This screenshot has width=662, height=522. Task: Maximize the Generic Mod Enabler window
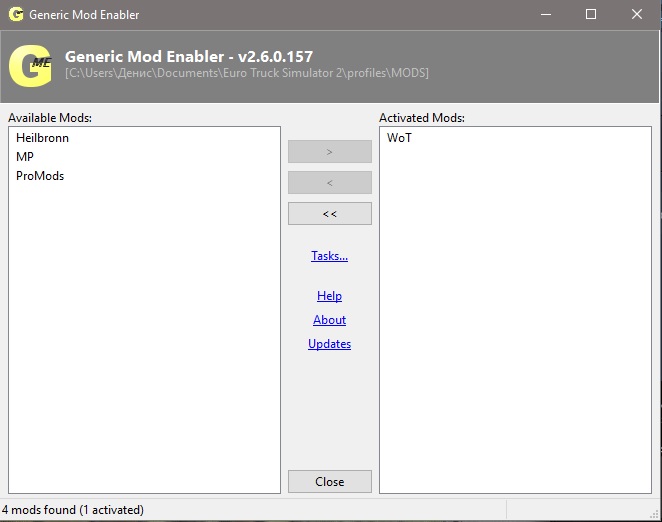(x=591, y=15)
